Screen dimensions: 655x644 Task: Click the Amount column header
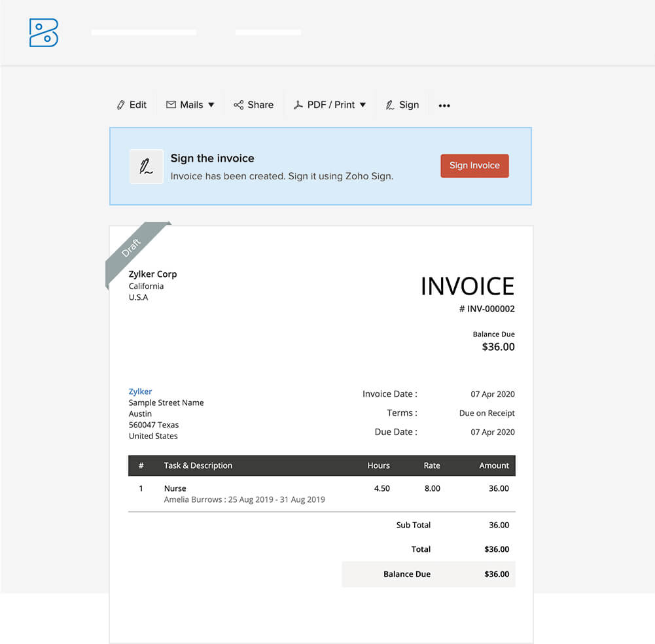[493, 465]
